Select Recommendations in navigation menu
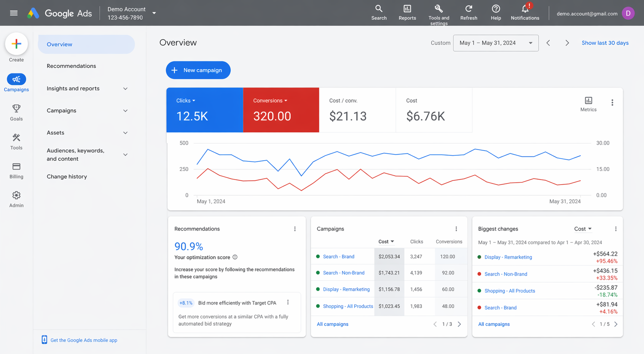Screen dimensions: 644x354 click(x=71, y=66)
